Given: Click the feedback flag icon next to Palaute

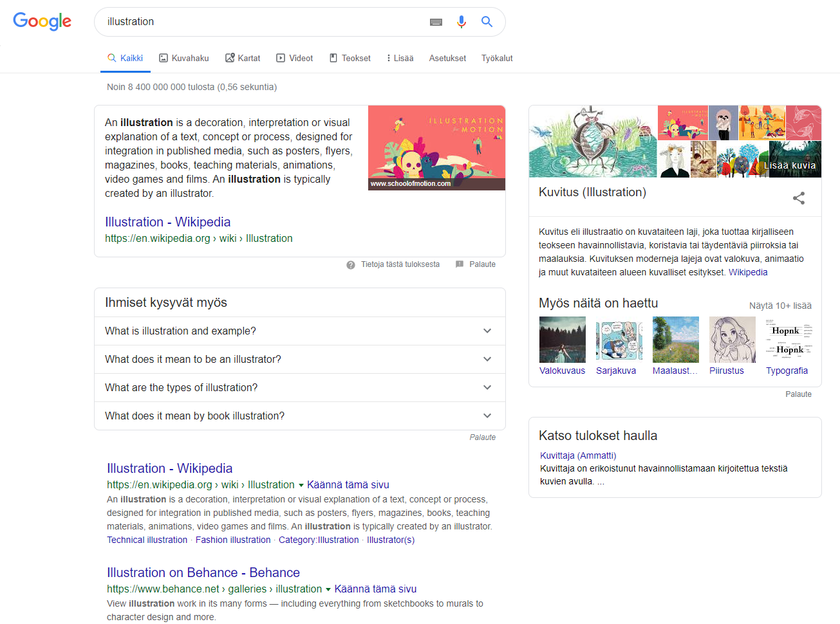Looking at the screenshot, I should [x=460, y=264].
